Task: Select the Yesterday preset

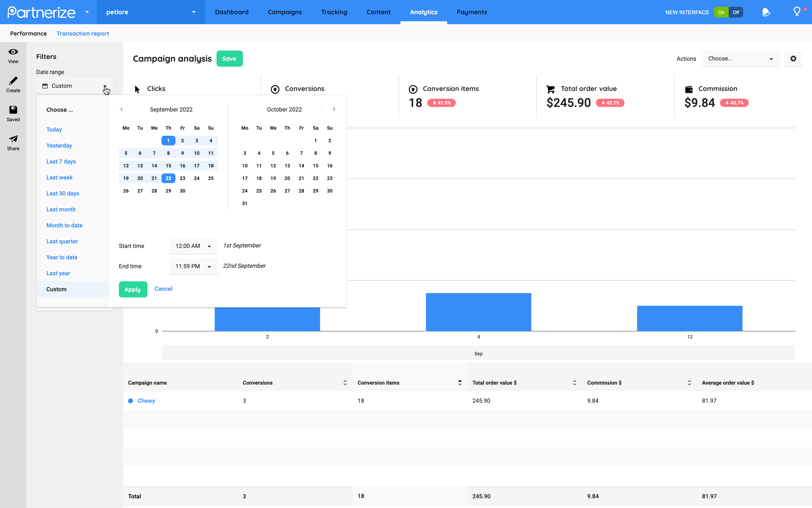Action: click(x=59, y=145)
